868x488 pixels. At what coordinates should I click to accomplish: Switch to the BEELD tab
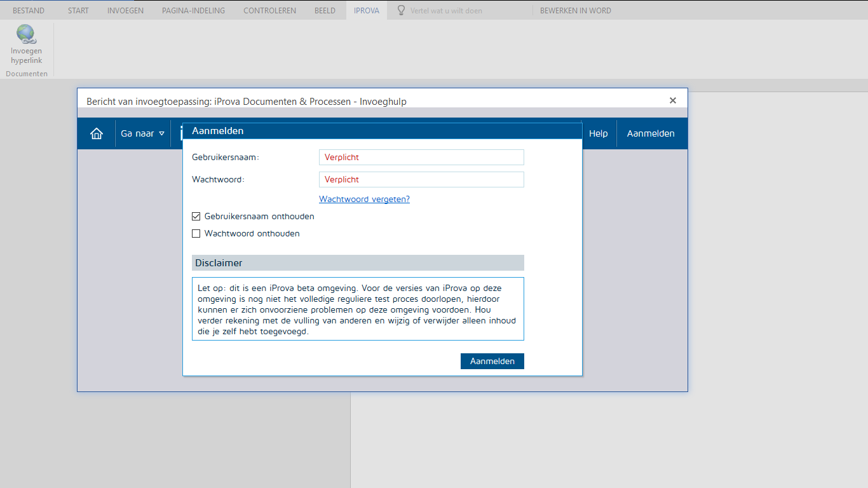[x=325, y=10]
